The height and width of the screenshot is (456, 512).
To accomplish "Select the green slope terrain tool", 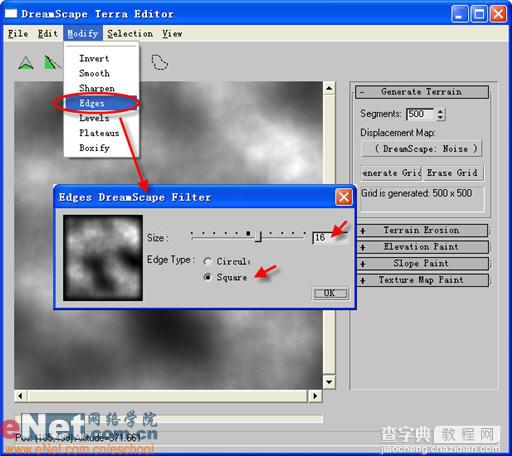I will tap(52, 62).
